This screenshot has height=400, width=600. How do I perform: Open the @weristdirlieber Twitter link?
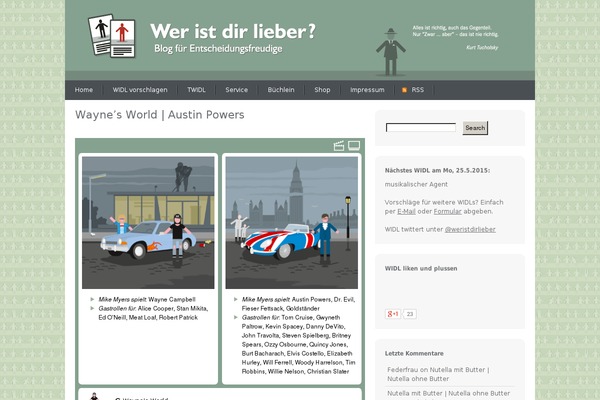coord(470,229)
